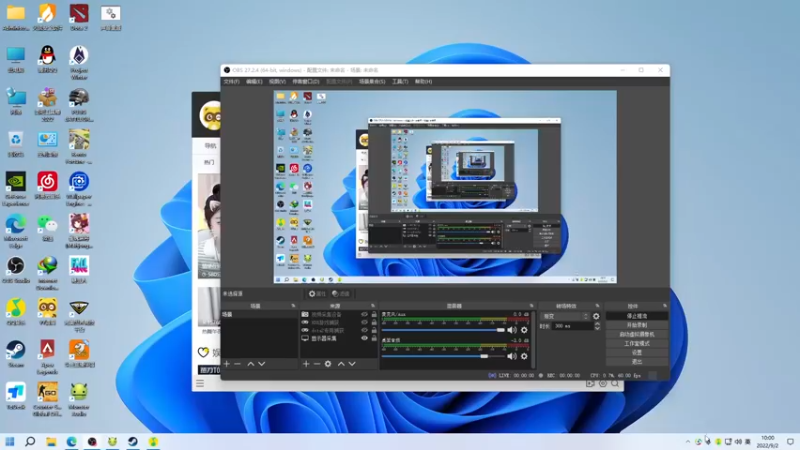Open Steam desktop shortcut

(x=16, y=354)
